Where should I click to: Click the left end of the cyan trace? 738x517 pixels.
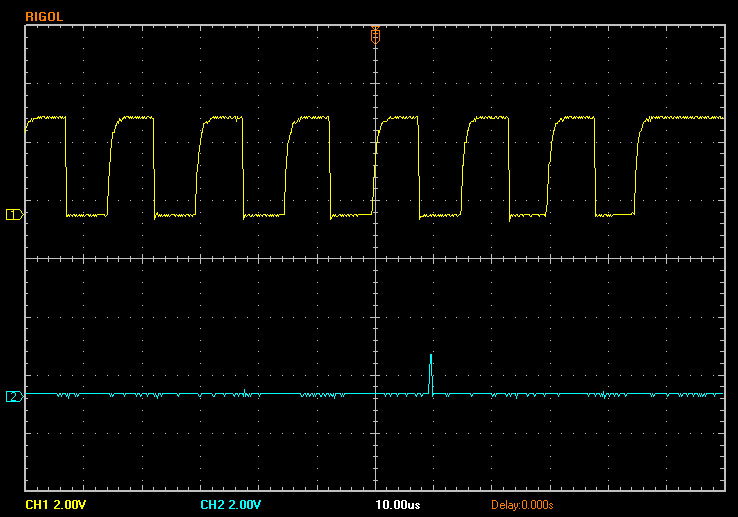pyautogui.click(x=28, y=394)
